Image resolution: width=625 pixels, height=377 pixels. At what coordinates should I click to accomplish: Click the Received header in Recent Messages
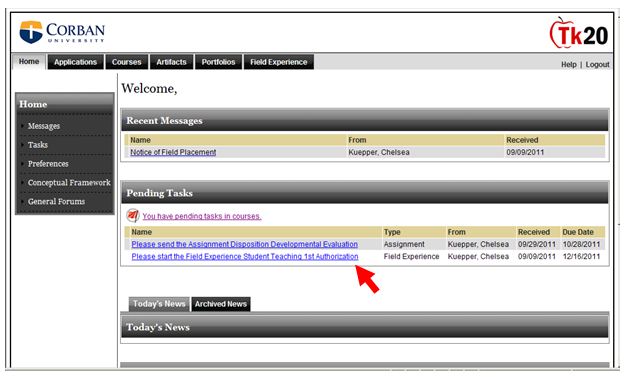coord(522,140)
